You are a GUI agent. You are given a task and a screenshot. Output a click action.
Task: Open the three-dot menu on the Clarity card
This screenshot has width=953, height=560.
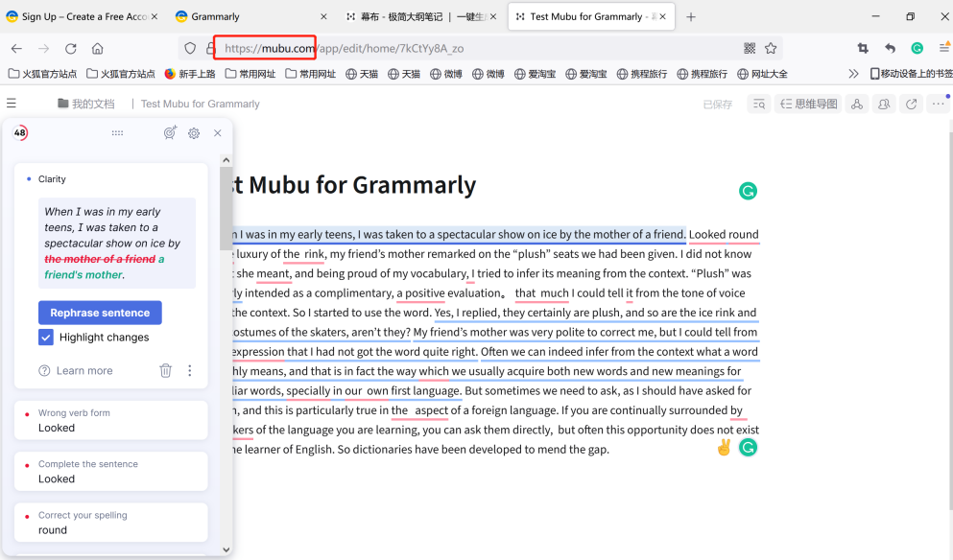click(189, 370)
